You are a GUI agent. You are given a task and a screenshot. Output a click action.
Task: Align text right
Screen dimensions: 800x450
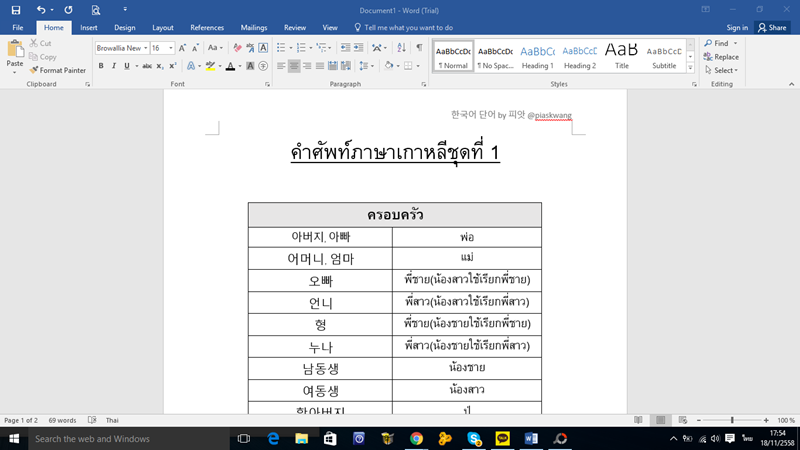click(x=307, y=66)
